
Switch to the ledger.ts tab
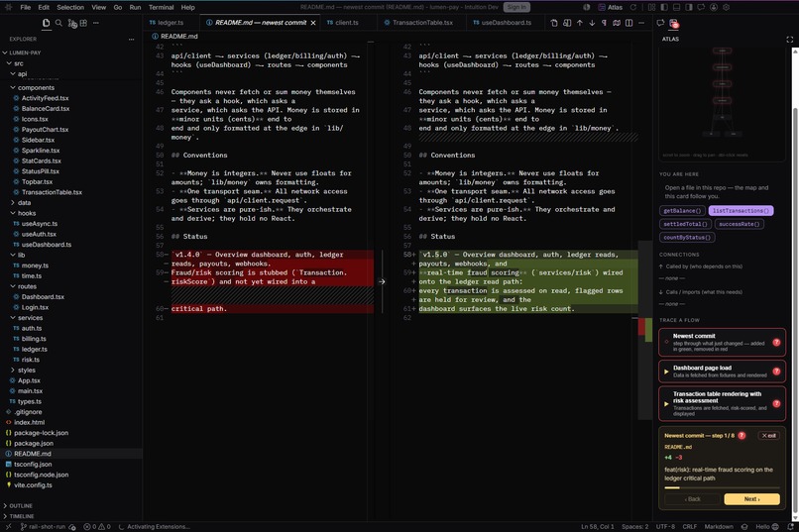pos(171,23)
